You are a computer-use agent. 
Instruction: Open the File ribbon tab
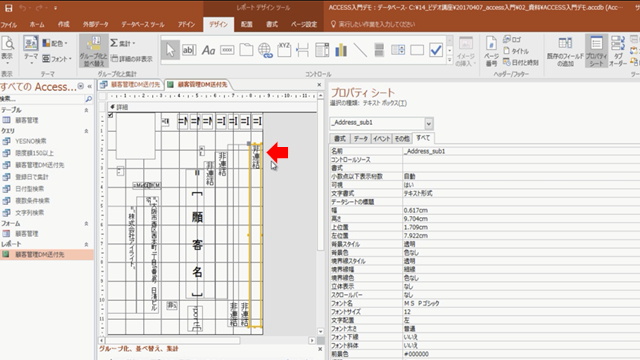click(x=9, y=24)
